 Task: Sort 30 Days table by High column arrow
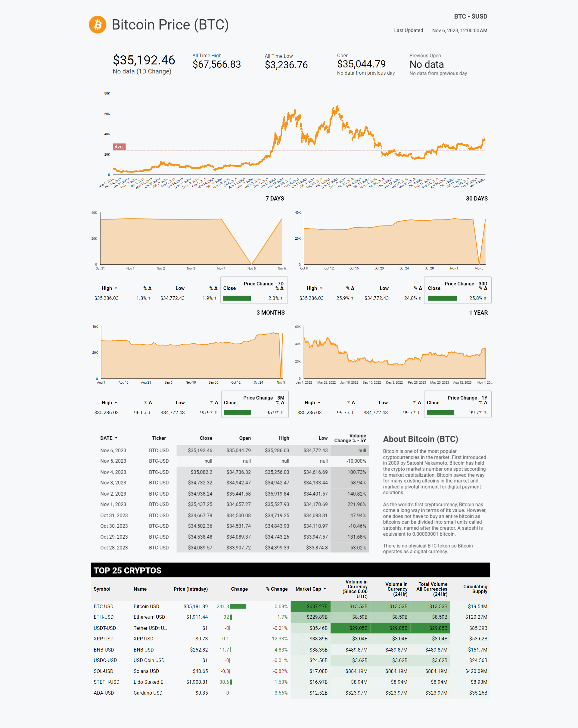[321, 288]
